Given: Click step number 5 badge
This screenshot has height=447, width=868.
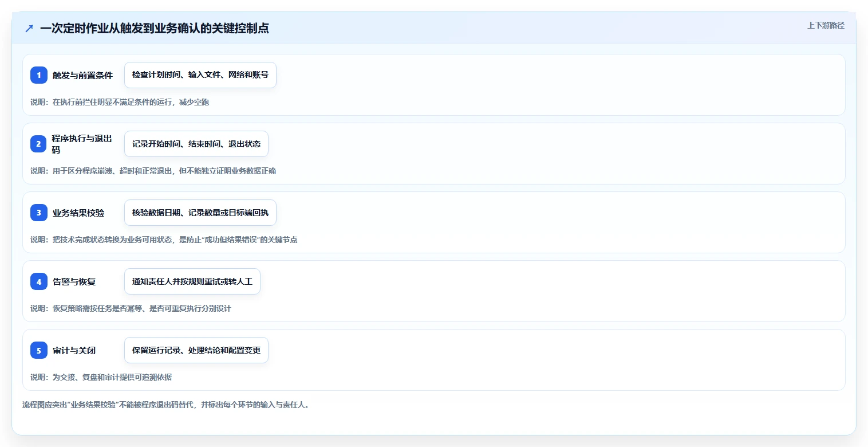Looking at the screenshot, I should pos(39,350).
